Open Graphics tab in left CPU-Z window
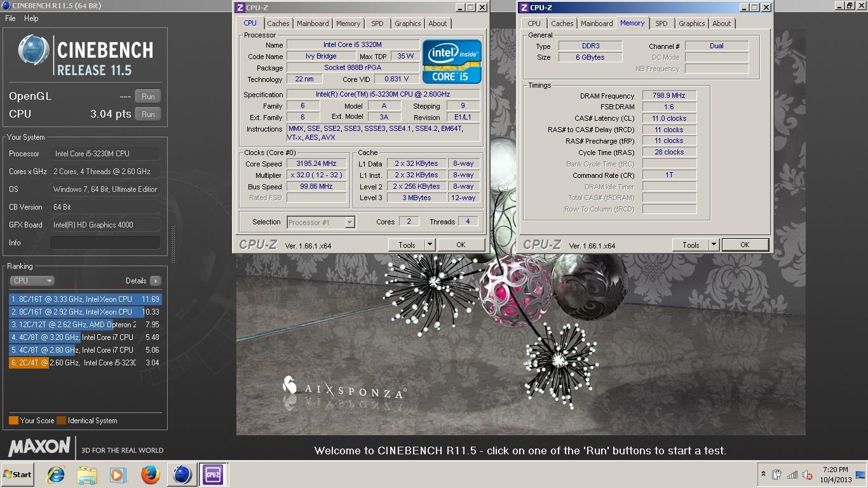 tap(407, 24)
